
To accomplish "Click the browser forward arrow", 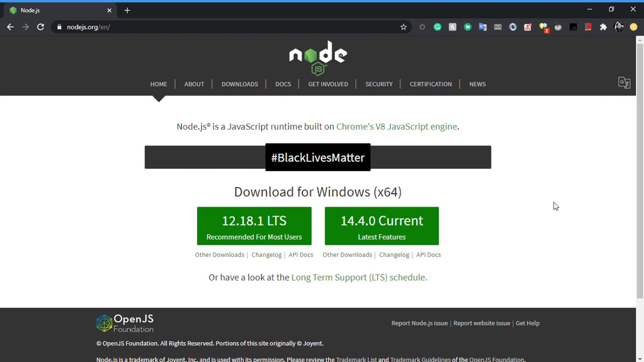I will coord(25,27).
